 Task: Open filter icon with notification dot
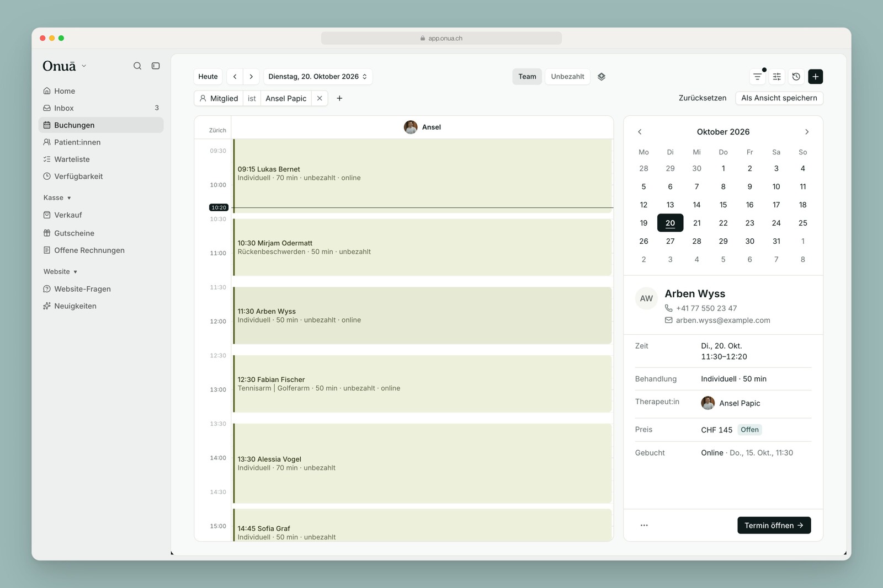(x=758, y=77)
